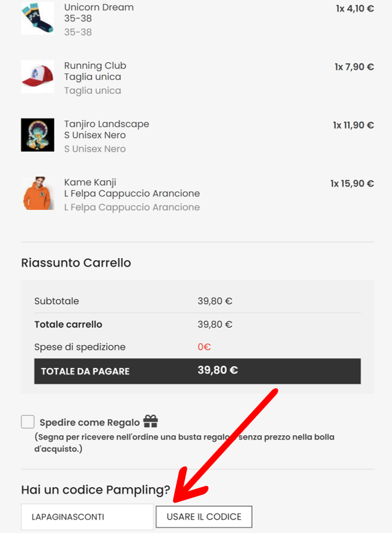Click the Running Club 7,90 € price
This screenshot has width=392, height=541.
[354, 67]
